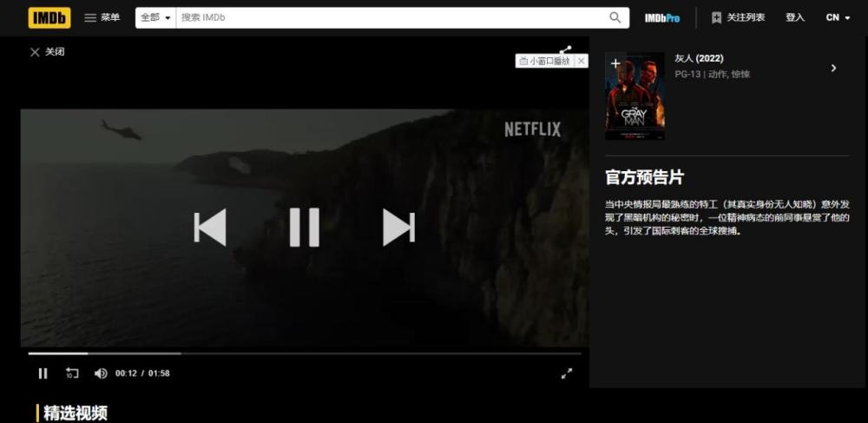Expand the CN language dropdown

point(838,17)
